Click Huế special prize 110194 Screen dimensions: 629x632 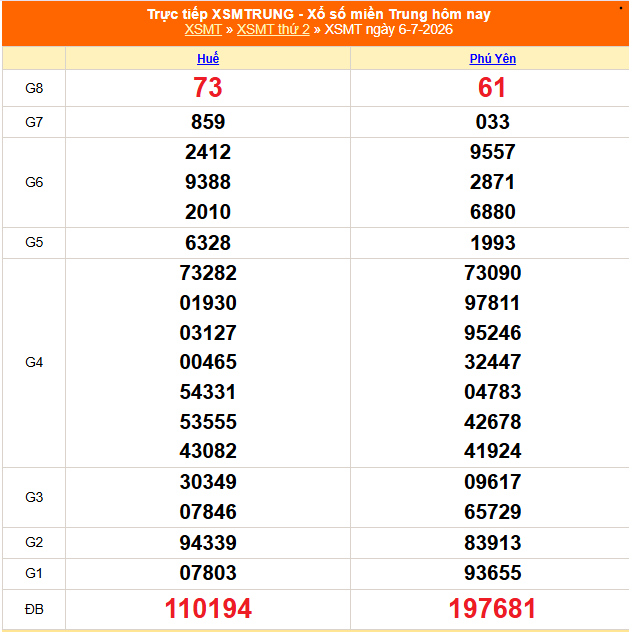tap(208, 609)
